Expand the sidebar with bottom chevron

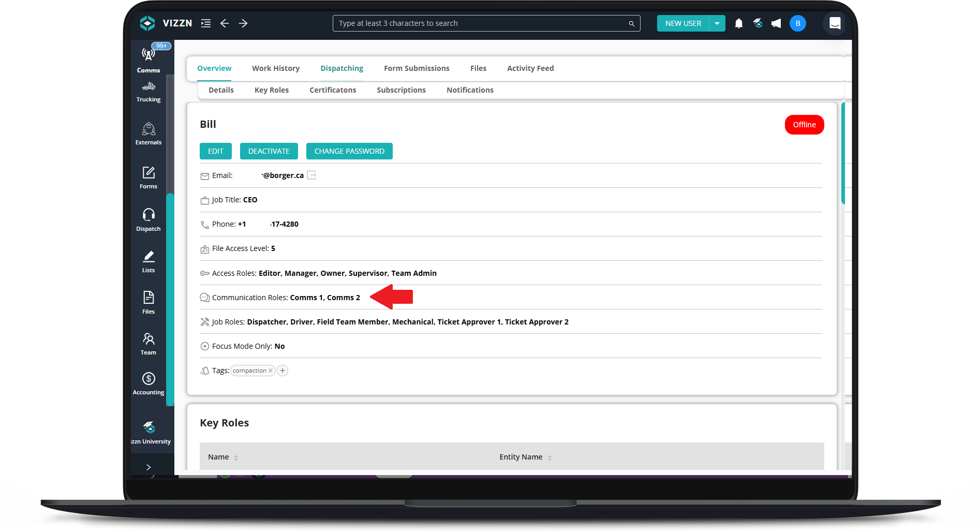point(148,466)
